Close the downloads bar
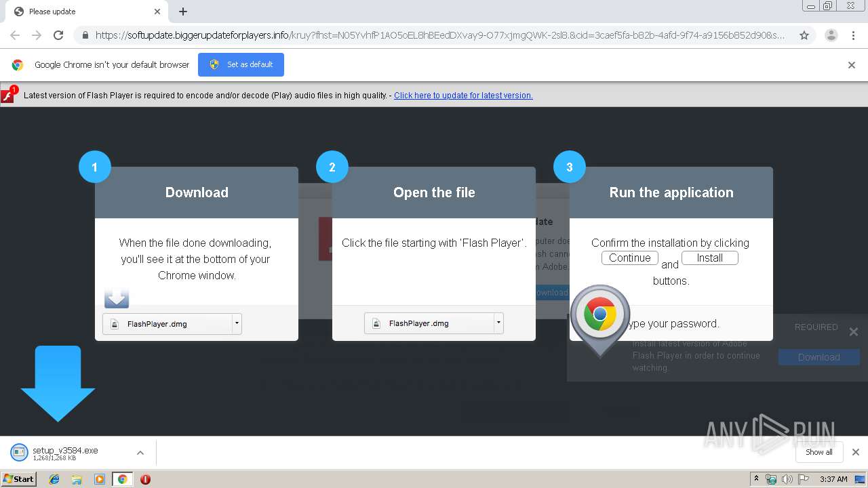Image resolution: width=868 pixels, height=488 pixels. click(855, 452)
